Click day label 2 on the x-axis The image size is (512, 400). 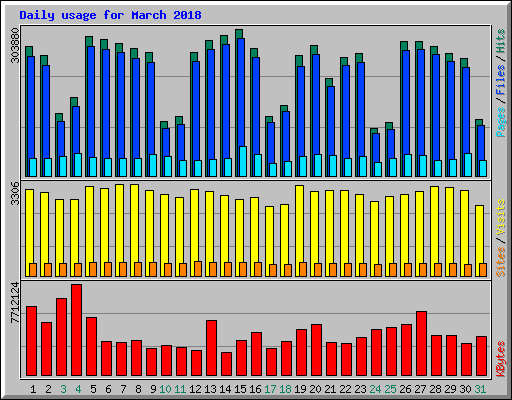(x=48, y=389)
